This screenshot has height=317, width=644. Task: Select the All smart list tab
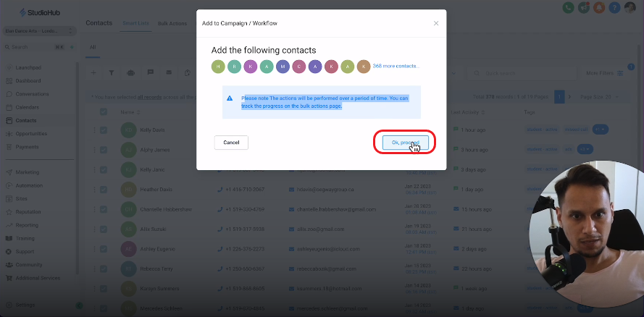(93, 47)
